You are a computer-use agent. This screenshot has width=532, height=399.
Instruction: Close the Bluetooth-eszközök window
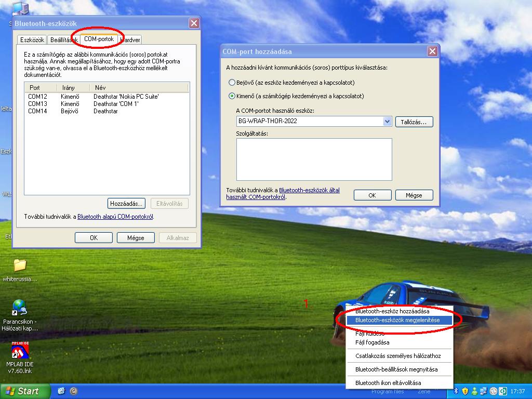[194, 23]
